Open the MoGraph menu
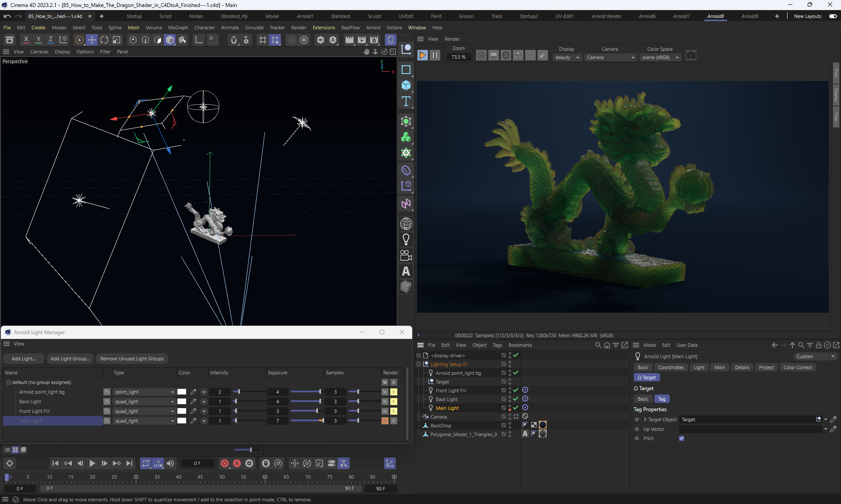 (x=178, y=28)
